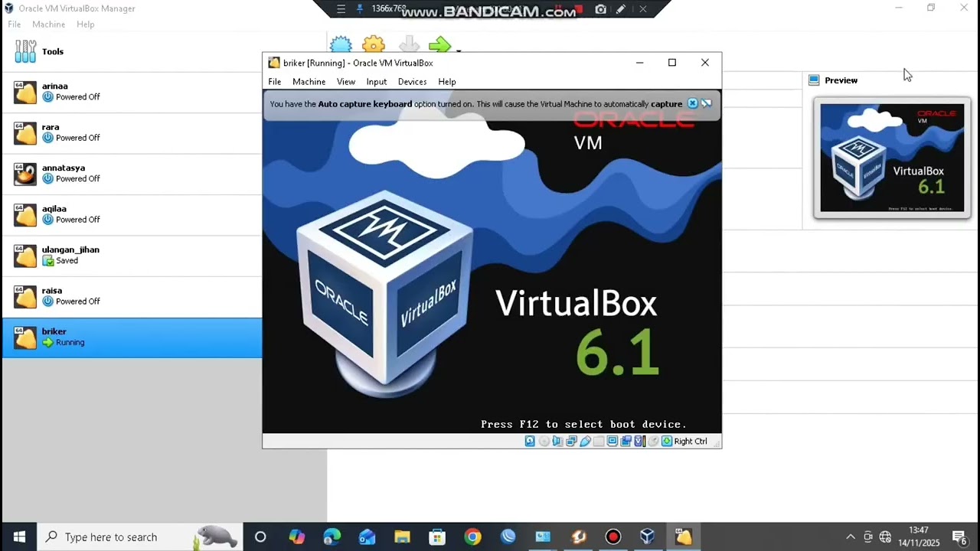Viewport: 980px width, 551px height.
Task: Select the annatasya virtual machine
Action: (x=132, y=174)
